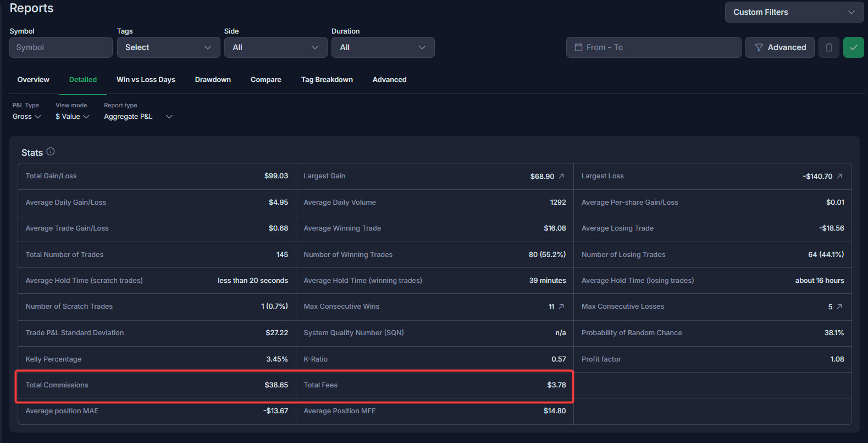Click Average Position MFE value $14.80
The width and height of the screenshot is (868, 443).
click(x=555, y=411)
